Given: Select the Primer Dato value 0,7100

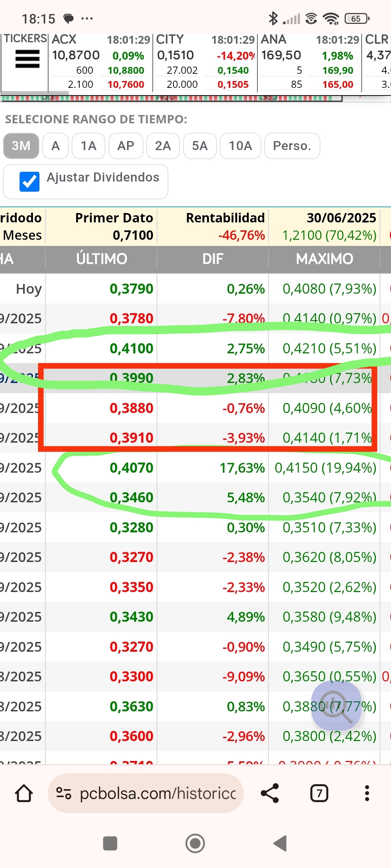Looking at the screenshot, I should click(133, 235).
